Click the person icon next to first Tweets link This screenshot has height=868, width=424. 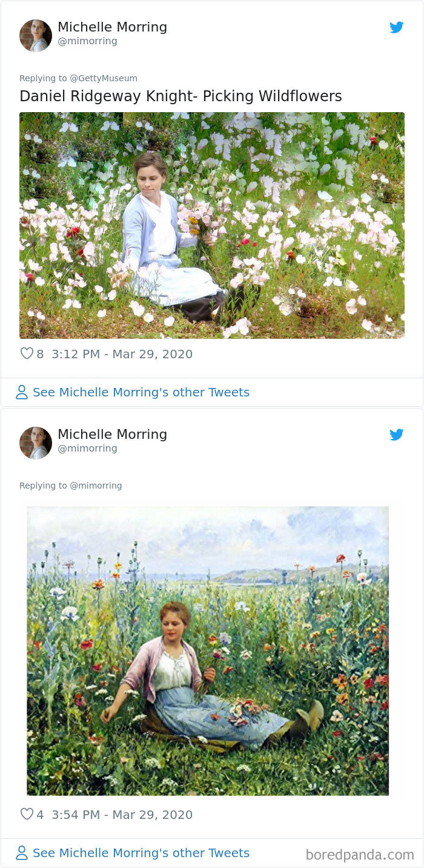[21, 392]
